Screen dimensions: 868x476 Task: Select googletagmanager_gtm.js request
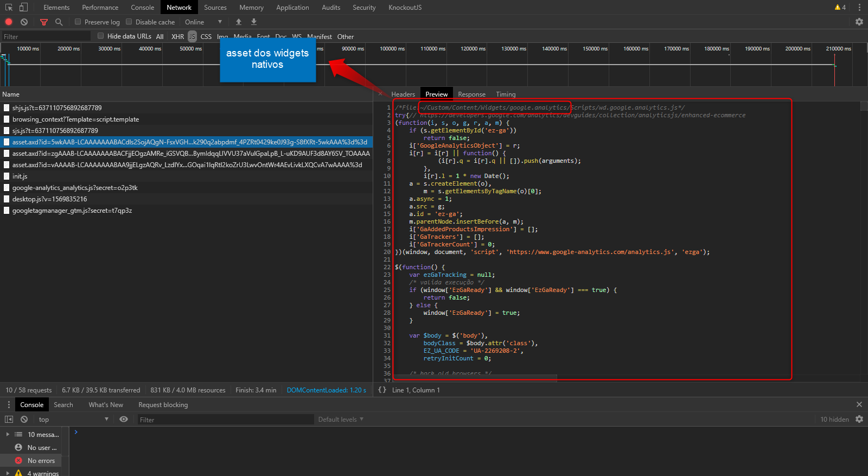click(x=186, y=211)
